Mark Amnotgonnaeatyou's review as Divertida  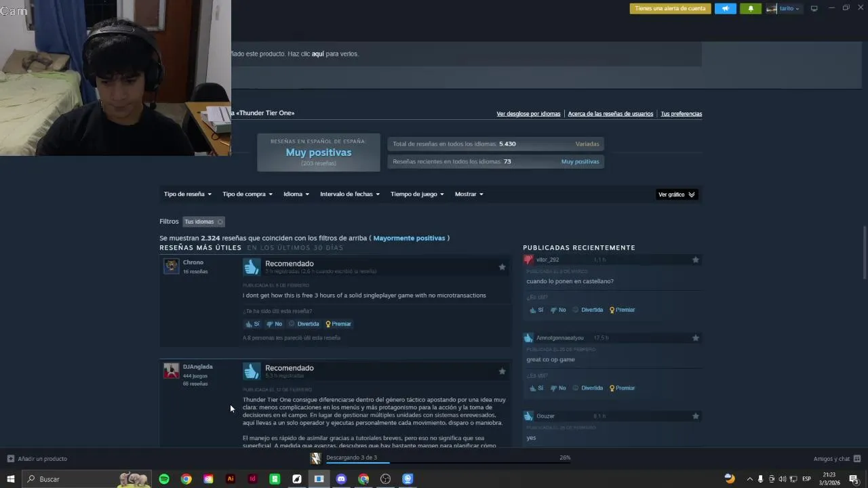588,388
